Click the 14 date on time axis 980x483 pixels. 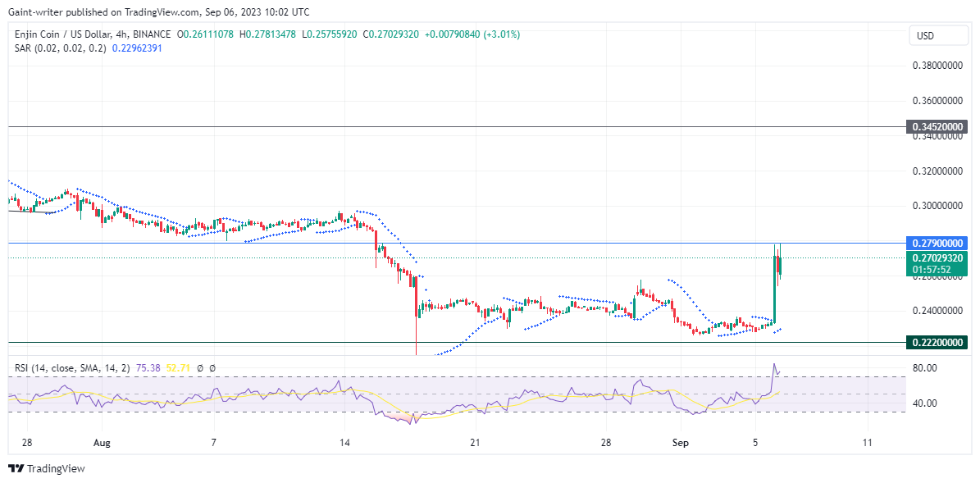point(345,443)
